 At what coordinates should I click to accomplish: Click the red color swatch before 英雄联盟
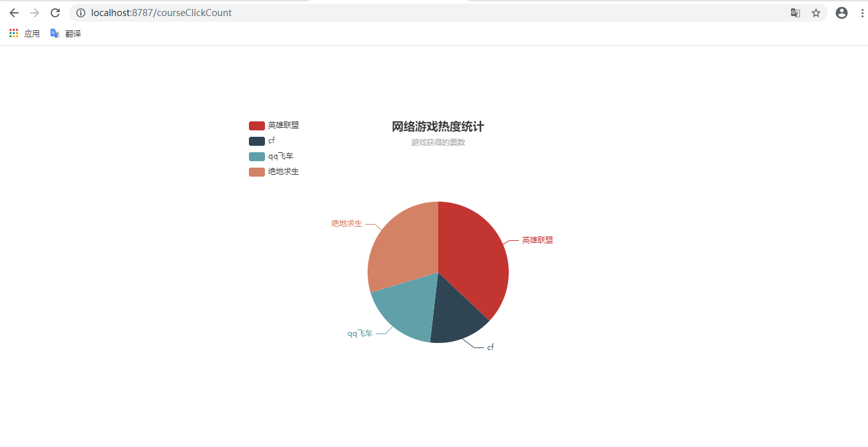[255, 125]
